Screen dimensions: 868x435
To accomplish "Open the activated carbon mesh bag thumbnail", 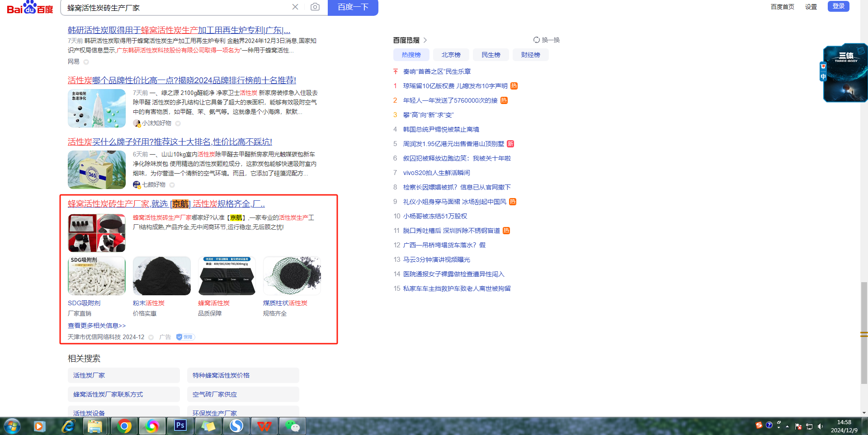I will [97, 108].
